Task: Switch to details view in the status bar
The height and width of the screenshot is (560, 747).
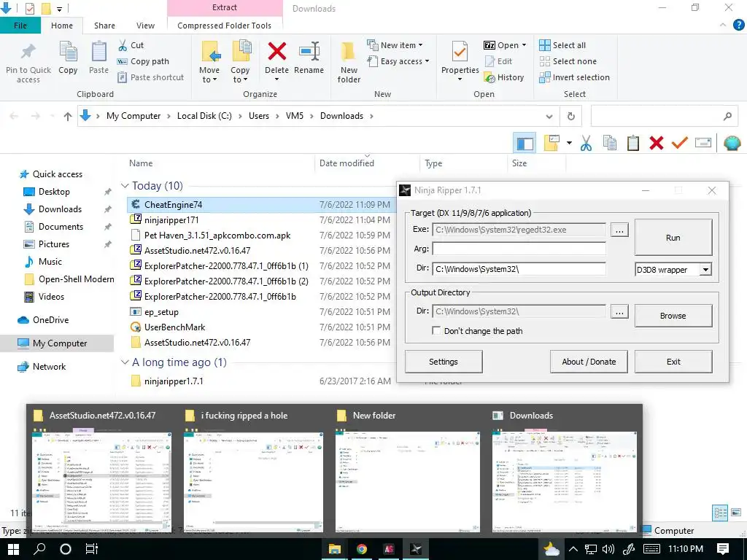Action: [720, 513]
